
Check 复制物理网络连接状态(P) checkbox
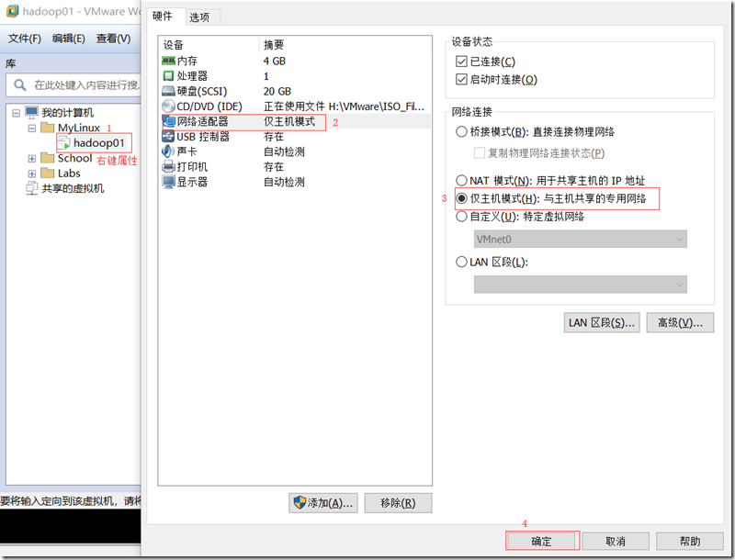(479, 152)
